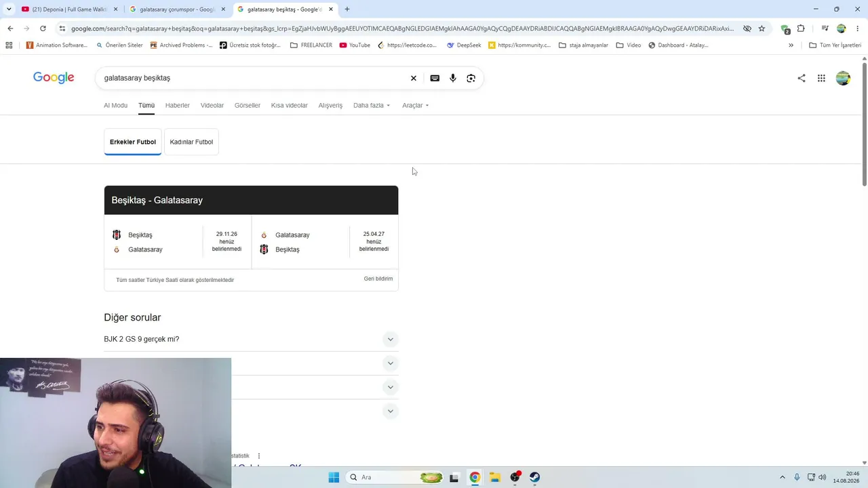Open a new browser tab with the plus
The image size is (868, 488).
(347, 9)
